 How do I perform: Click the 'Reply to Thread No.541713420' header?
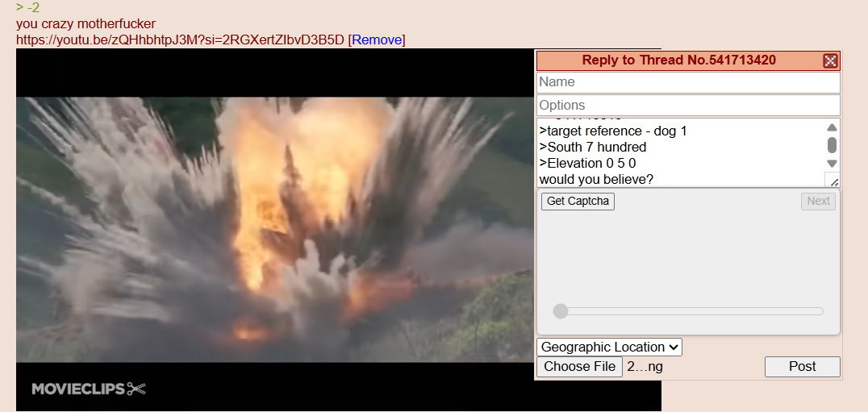[x=678, y=60]
